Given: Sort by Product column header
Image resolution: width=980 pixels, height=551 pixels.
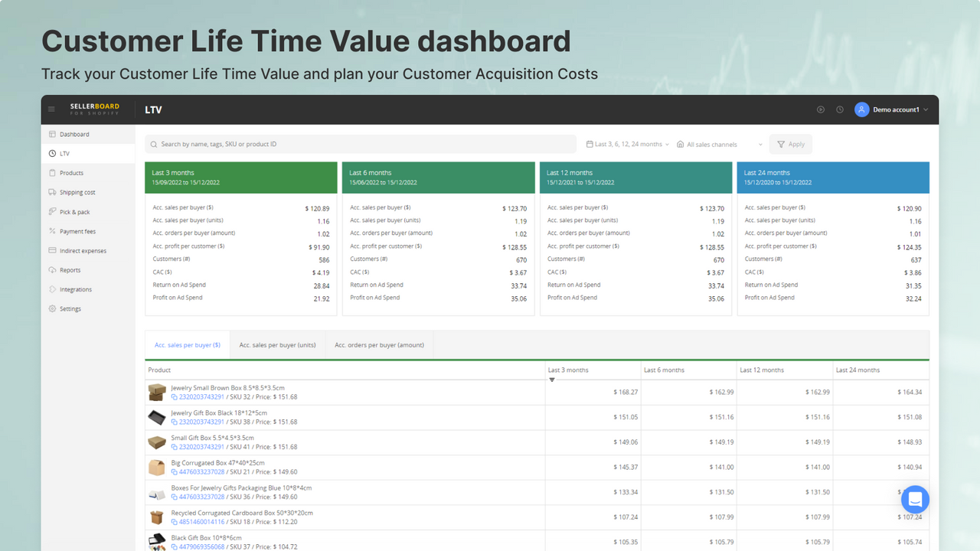Looking at the screenshot, I should tap(345, 370).
